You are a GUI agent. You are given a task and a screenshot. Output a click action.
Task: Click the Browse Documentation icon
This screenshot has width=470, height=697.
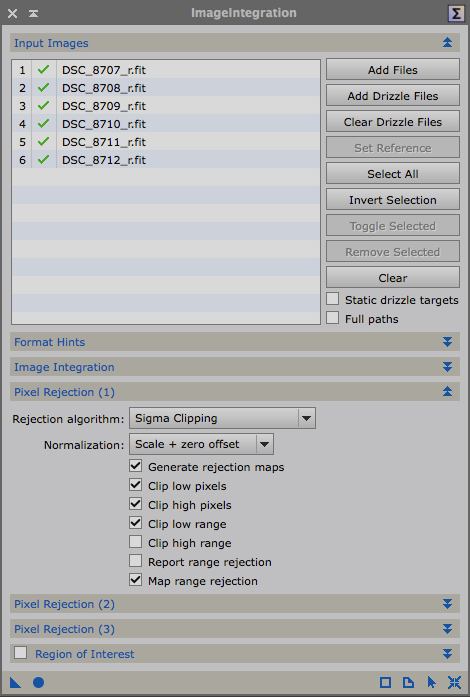pos(408,682)
